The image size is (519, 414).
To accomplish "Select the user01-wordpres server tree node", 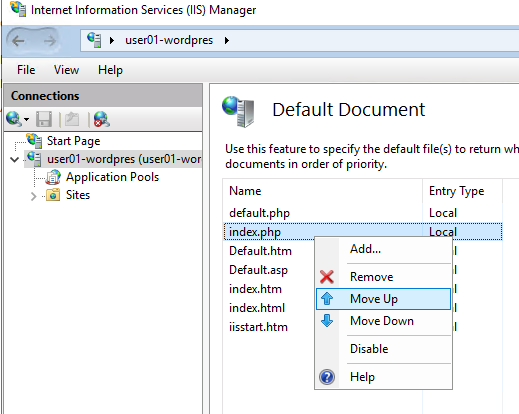I will pos(124,159).
